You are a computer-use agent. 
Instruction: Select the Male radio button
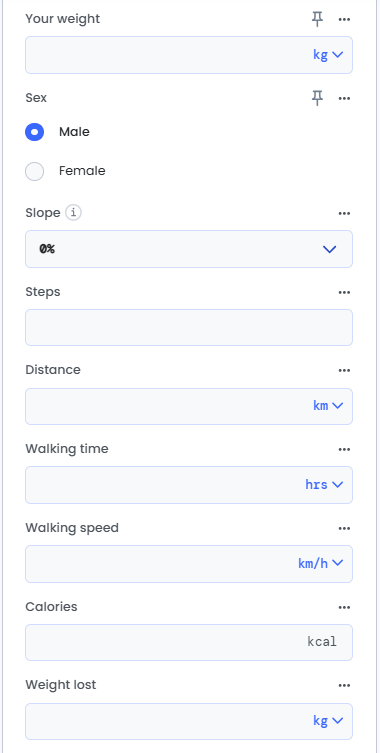click(35, 132)
